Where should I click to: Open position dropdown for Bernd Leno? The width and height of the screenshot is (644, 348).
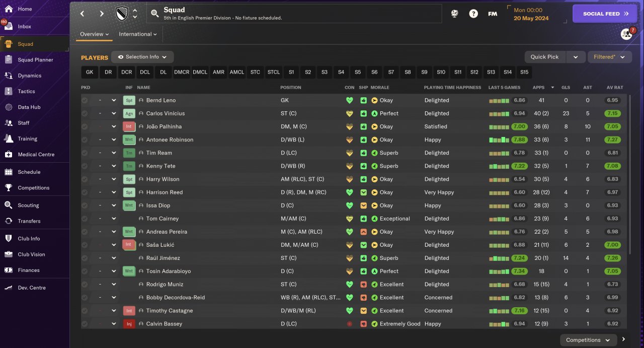[x=114, y=100]
